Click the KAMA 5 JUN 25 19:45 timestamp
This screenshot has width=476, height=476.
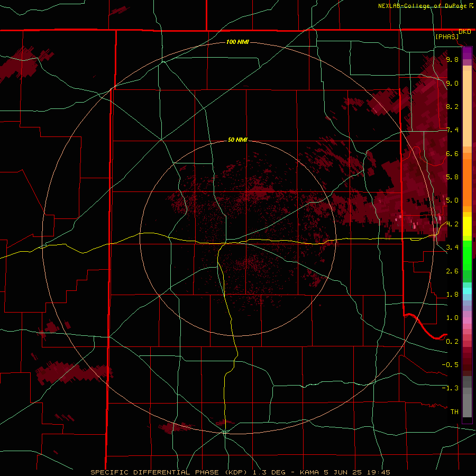point(345,472)
